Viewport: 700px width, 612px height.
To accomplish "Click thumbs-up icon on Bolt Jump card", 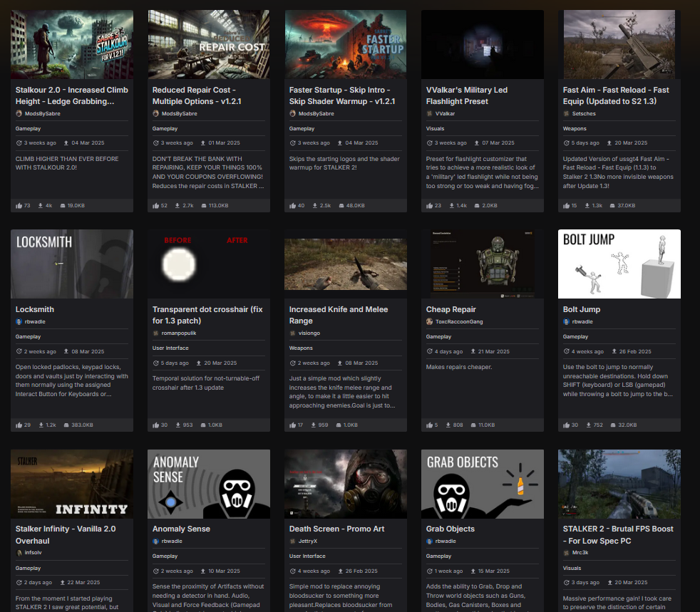I will (566, 425).
